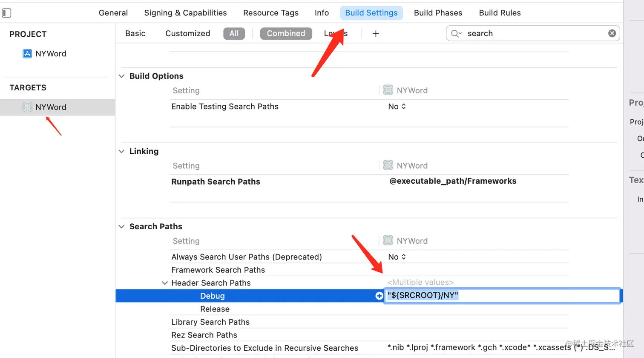This screenshot has height=358, width=644.
Task: Switch filter to All settings
Action: coord(234,34)
